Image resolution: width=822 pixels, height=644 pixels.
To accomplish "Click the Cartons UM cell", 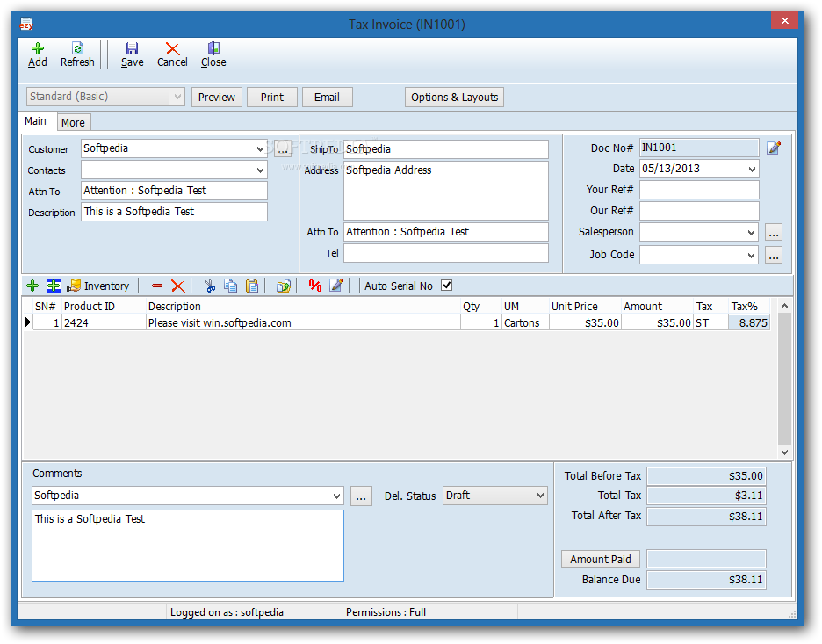I will (x=525, y=323).
